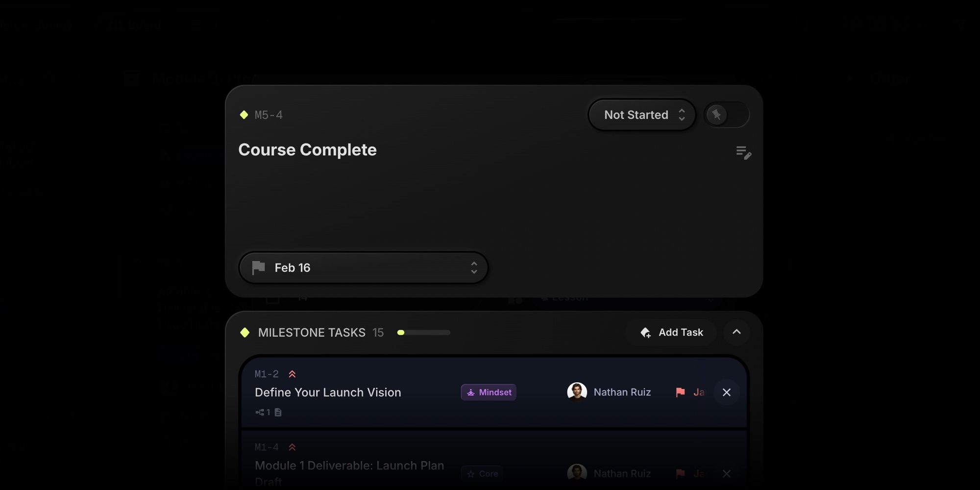Image resolution: width=980 pixels, height=490 pixels.
Task: Click the Mindset tag meditation icon
Action: click(471, 392)
